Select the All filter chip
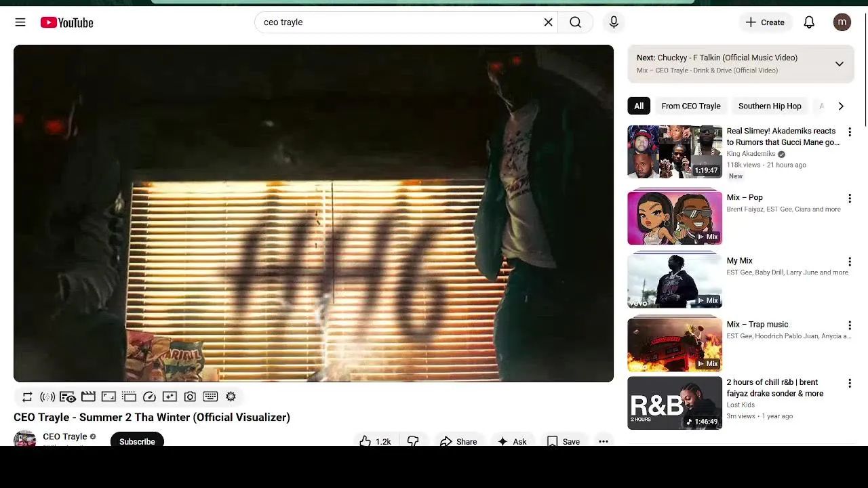 coord(639,106)
